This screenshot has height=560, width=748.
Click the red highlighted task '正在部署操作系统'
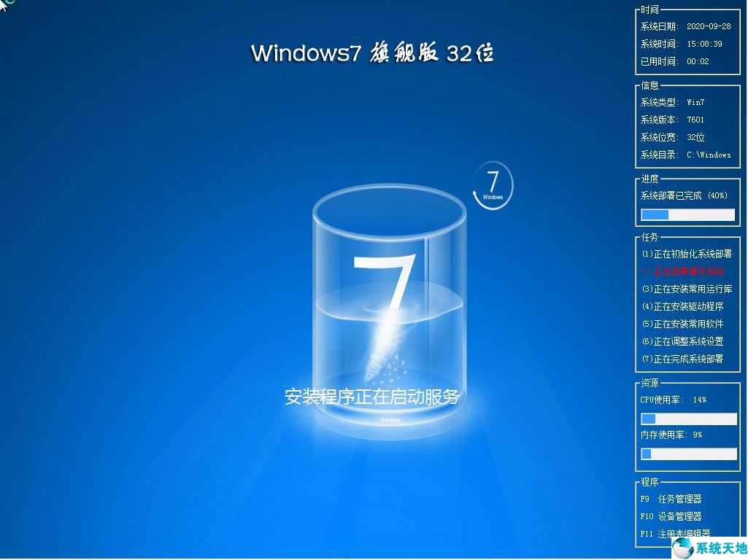pos(688,272)
